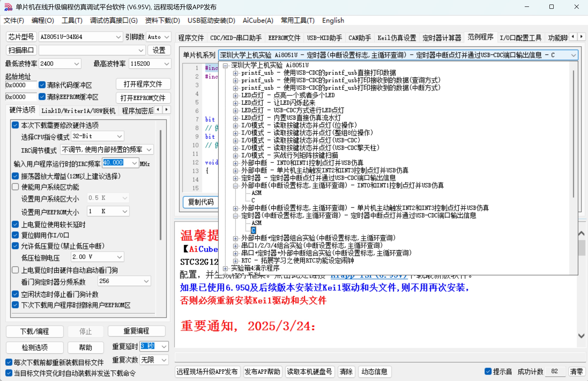
Task: Click the example tree list vertical scrollbar
Action: pos(573,134)
